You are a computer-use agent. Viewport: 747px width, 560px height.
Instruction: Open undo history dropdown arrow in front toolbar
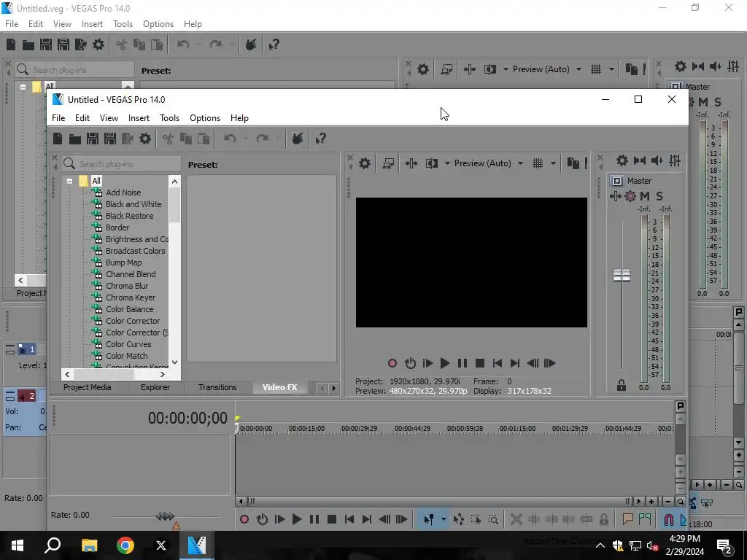click(245, 139)
